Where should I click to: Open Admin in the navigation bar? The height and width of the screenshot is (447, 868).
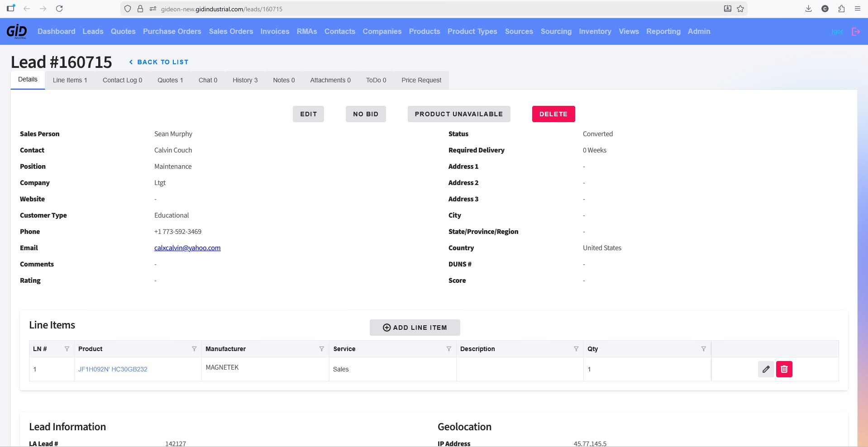click(x=699, y=31)
